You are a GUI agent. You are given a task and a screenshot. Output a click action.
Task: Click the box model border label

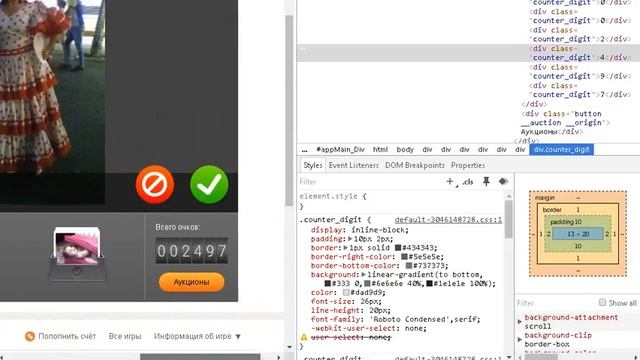click(x=552, y=210)
